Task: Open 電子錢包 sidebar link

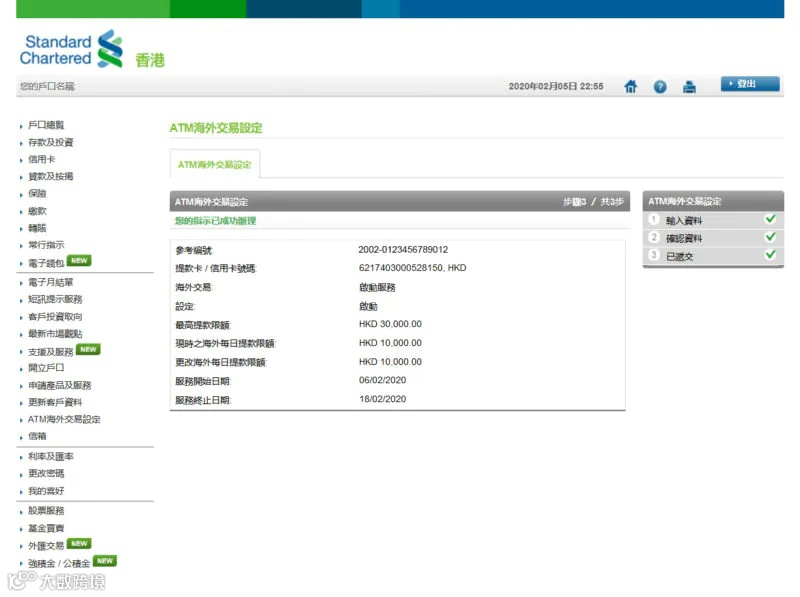Action: 46,263
